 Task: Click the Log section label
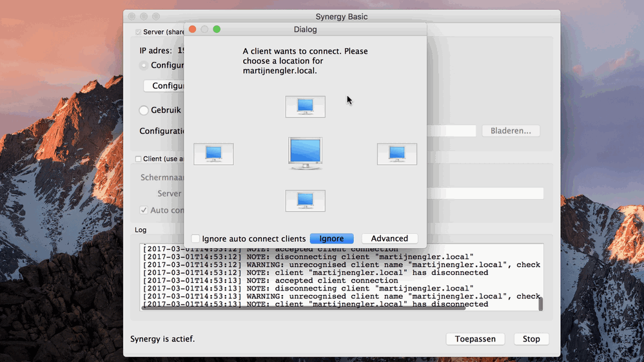(141, 230)
